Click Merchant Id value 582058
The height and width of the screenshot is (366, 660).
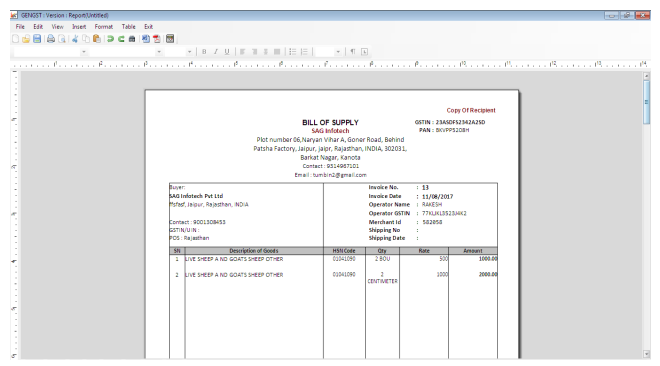(432, 222)
